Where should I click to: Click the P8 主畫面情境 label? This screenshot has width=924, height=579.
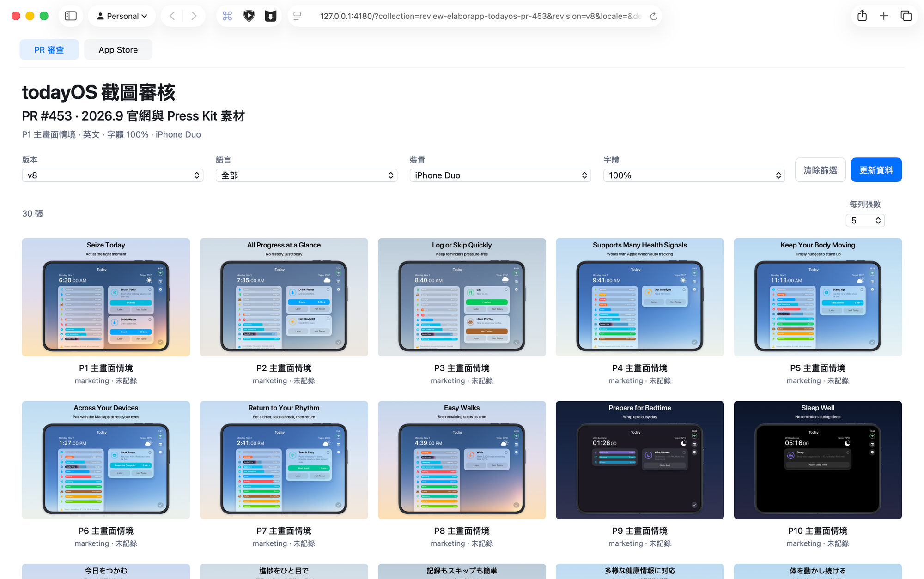[462, 531]
